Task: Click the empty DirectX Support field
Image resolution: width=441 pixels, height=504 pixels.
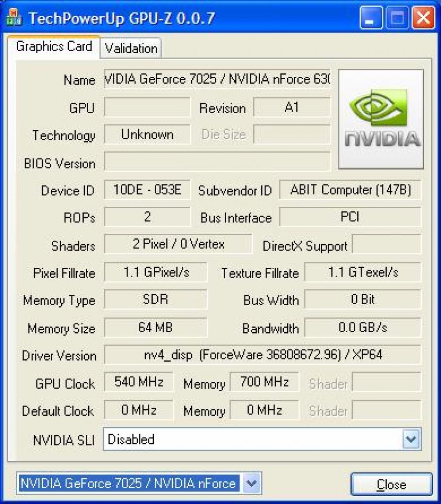Action: pos(387,244)
